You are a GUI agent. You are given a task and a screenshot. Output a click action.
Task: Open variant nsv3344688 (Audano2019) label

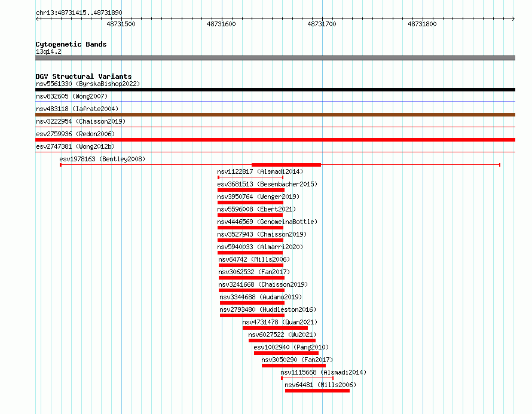pos(261,297)
